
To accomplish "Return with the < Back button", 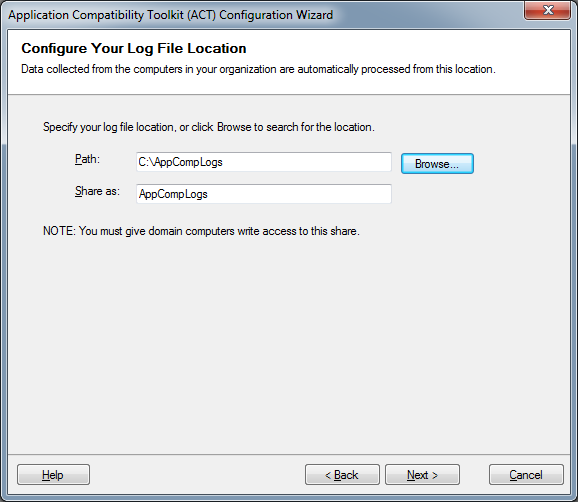I will [342, 475].
